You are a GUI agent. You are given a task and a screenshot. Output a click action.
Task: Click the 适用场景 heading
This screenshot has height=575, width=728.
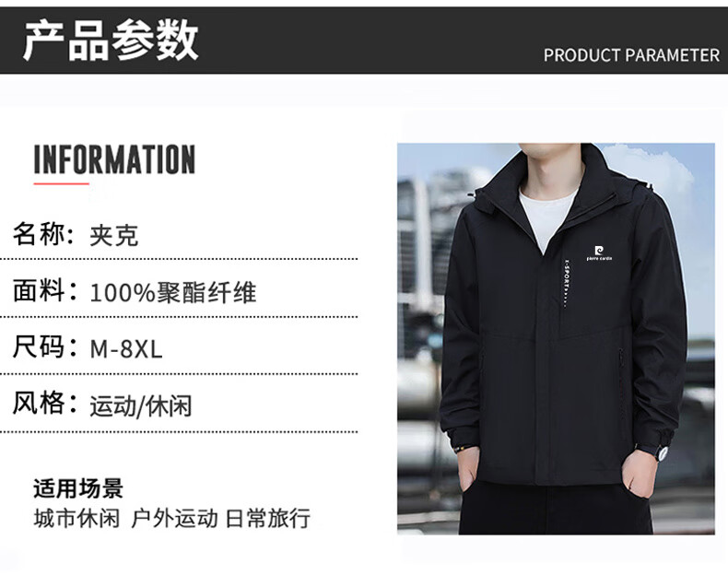[78, 488]
